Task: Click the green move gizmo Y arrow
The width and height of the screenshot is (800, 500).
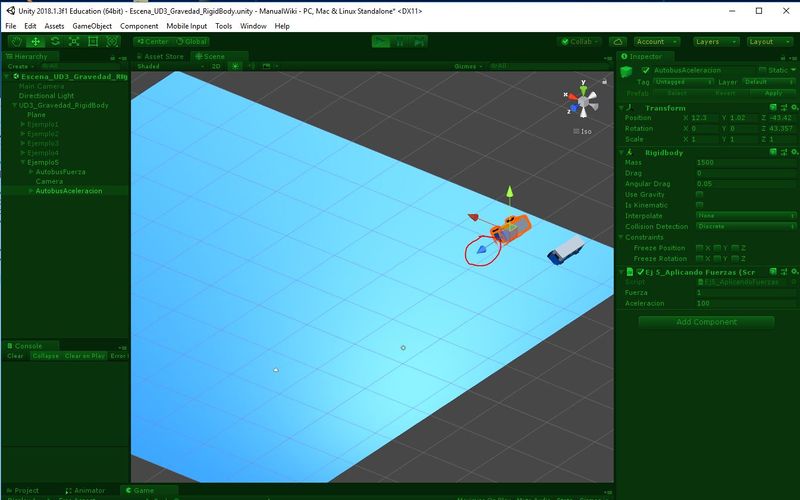Action: [x=509, y=192]
